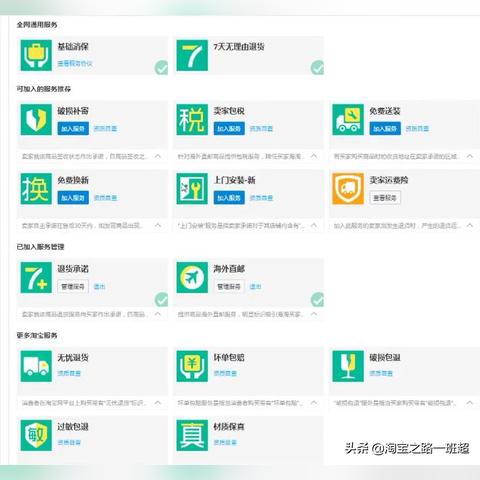Click the 海外直邮 airplane icon

pos(192,277)
